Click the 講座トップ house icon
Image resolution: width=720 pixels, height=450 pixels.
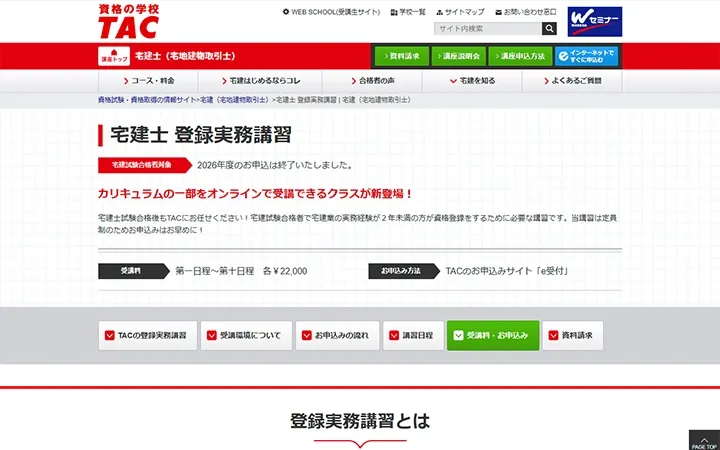pos(114,56)
